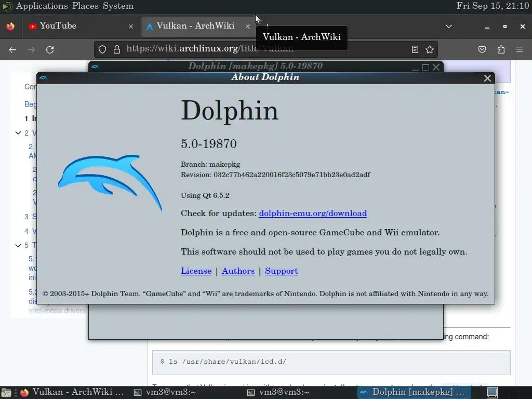
Task: Click the site security padlock icon
Action: 117,49
